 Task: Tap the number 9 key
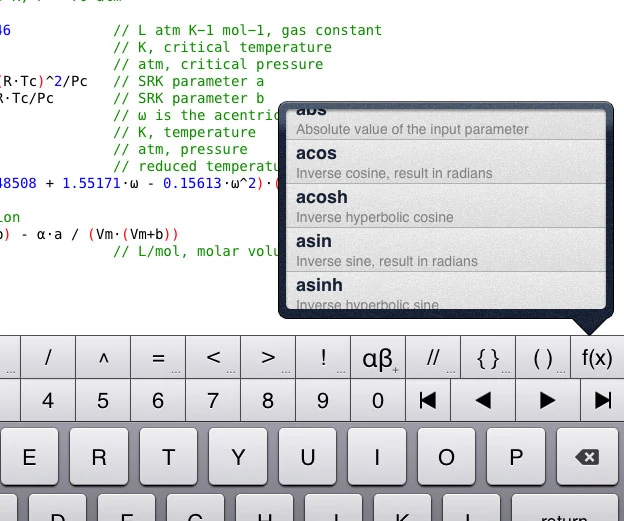coord(323,400)
